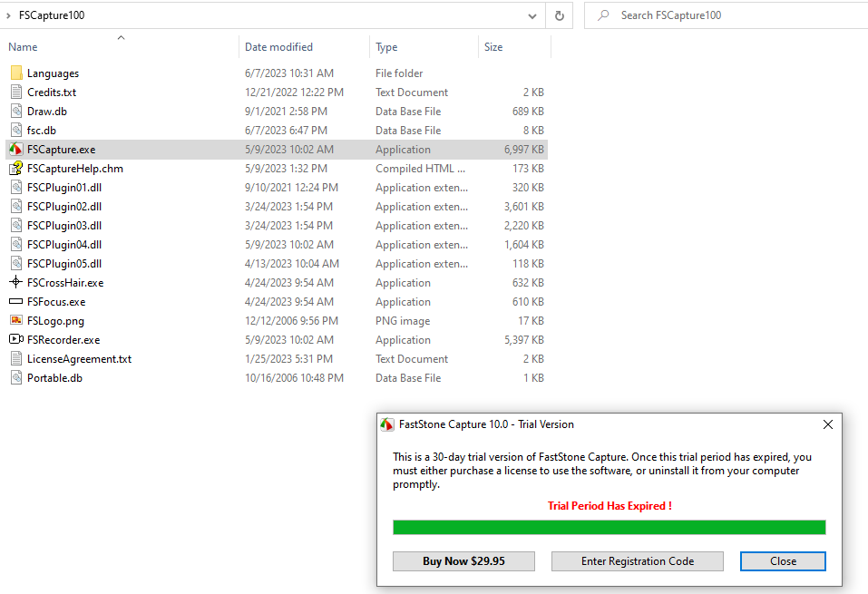The height and width of the screenshot is (594, 868).
Task: Click the Compiled HTML type cell
Action: click(x=420, y=169)
